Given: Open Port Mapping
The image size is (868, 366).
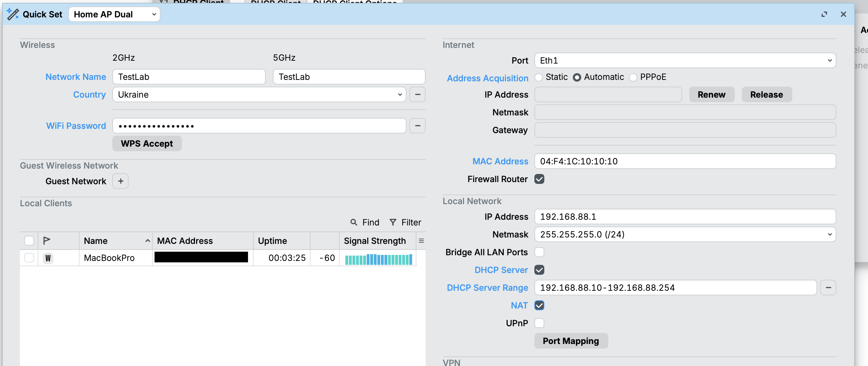Looking at the screenshot, I should (x=571, y=341).
